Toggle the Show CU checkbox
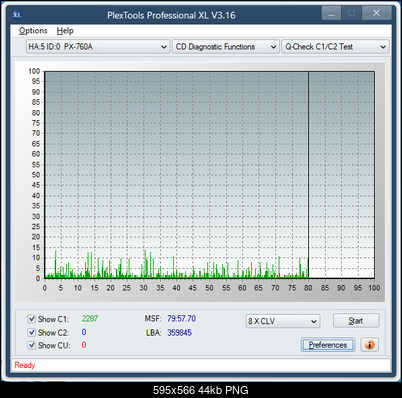 (x=31, y=345)
